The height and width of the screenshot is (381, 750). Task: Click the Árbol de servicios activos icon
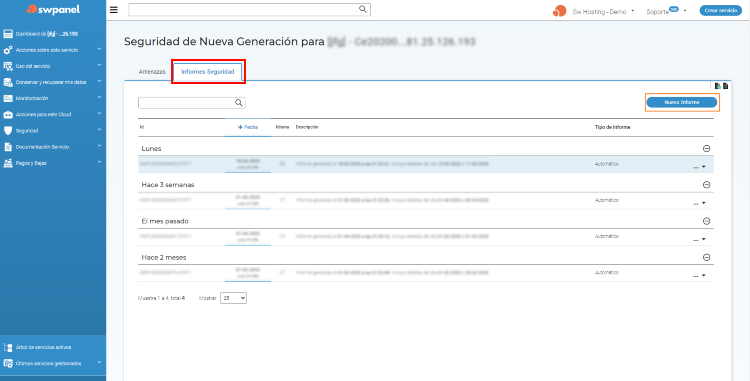(8, 348)
